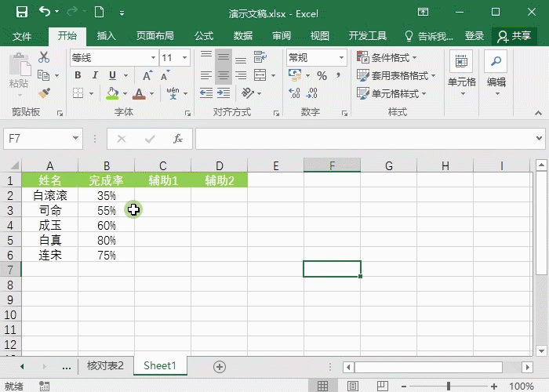This screenshot has height=392, width=549.
Task: Align text to top of cell
Action: [x=206, y=56]
